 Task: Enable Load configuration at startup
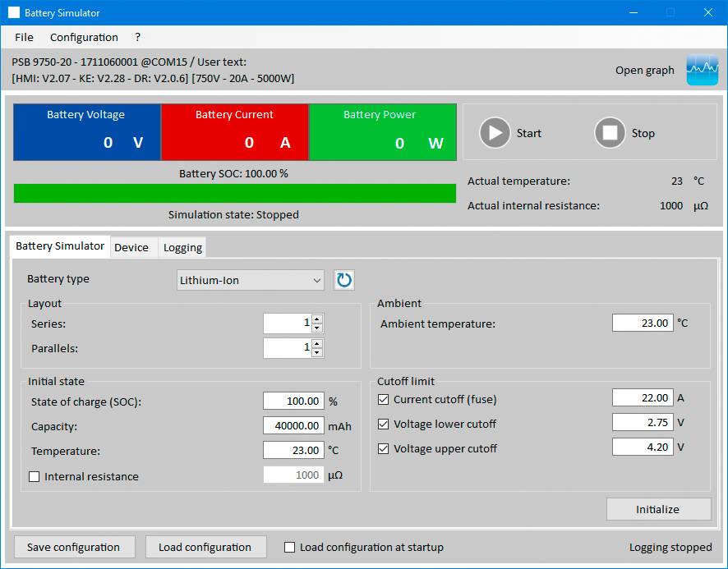point(289,547)
